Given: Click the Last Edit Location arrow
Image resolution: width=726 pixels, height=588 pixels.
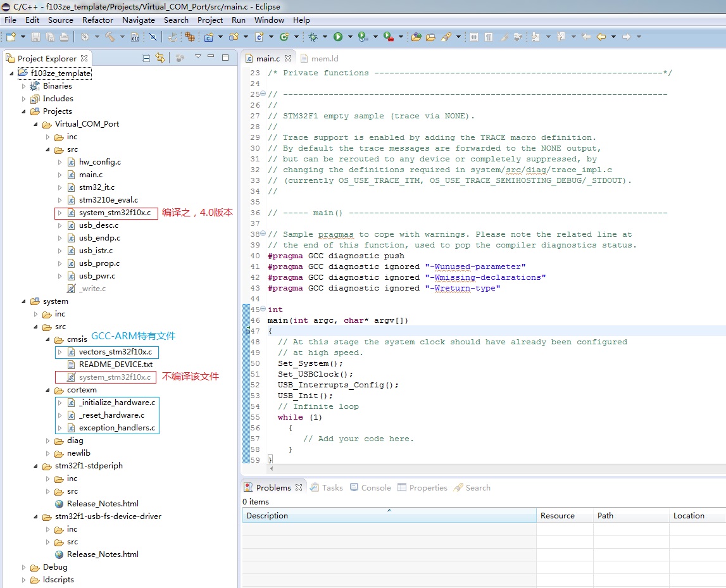Looking at the screenshot, I should pyautogui.click(x=586, y=37).
